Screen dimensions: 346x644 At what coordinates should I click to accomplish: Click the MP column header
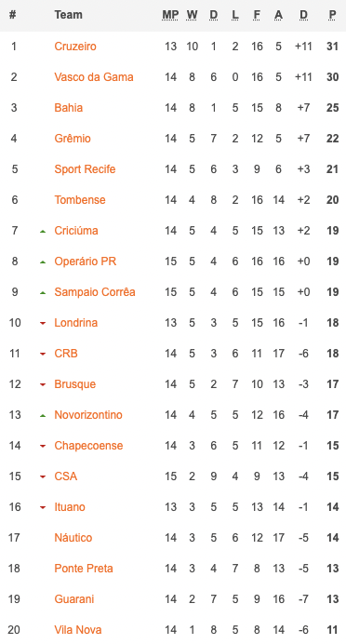[170, 15]
